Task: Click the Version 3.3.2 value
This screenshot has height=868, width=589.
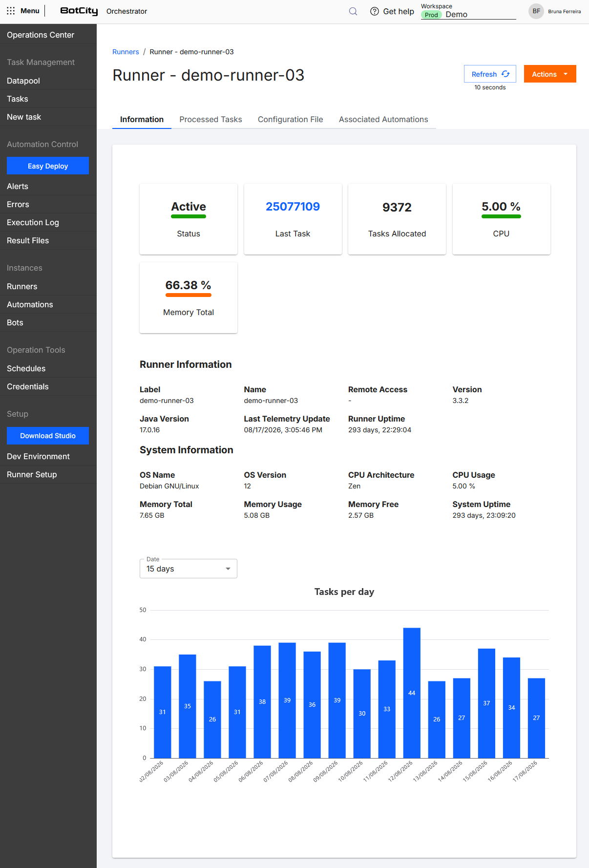Action: coord(461,401)
